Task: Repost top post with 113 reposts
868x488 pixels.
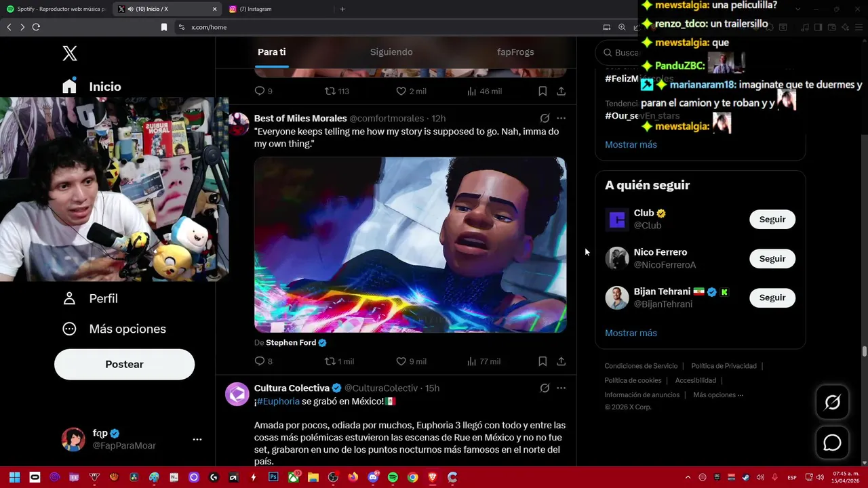Action: (336, 91)
